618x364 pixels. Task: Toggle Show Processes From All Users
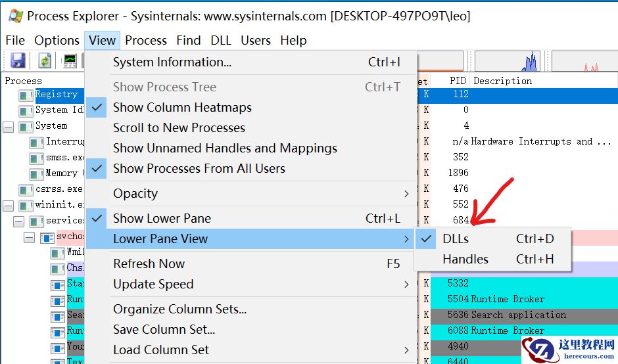[x=251, y=168]
